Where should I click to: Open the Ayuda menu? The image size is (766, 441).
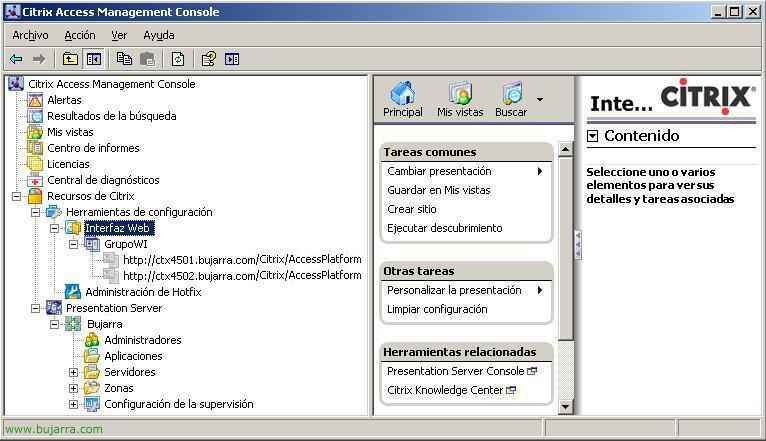(x=159, y=35)
